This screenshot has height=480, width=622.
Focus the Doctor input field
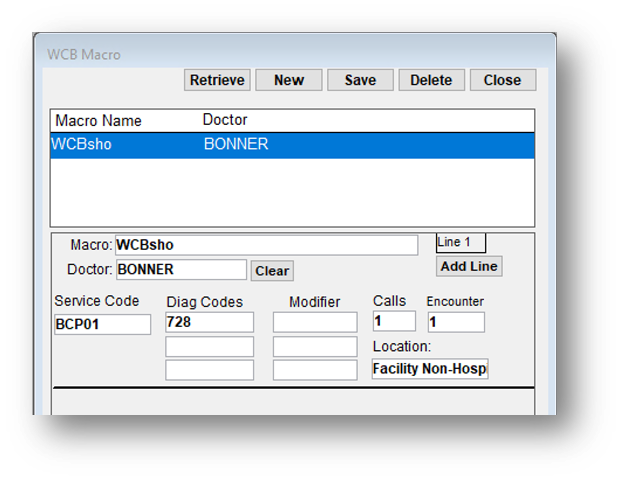point(181,269)
